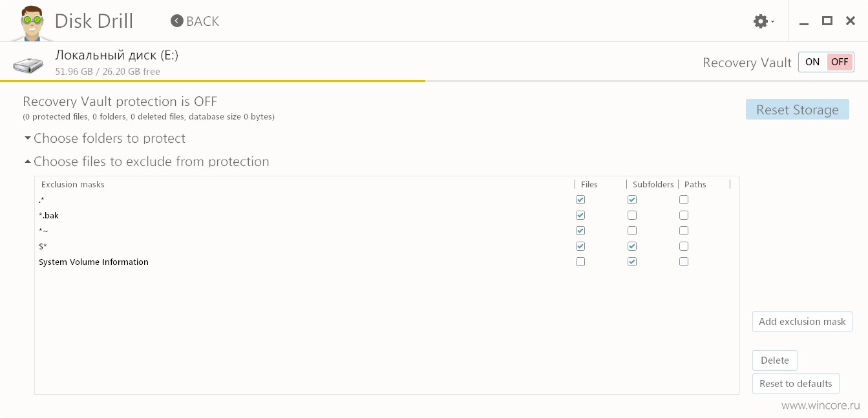868x418 pixels.
Task: Close the Disk Drill window
Action: tap(851, 21)
